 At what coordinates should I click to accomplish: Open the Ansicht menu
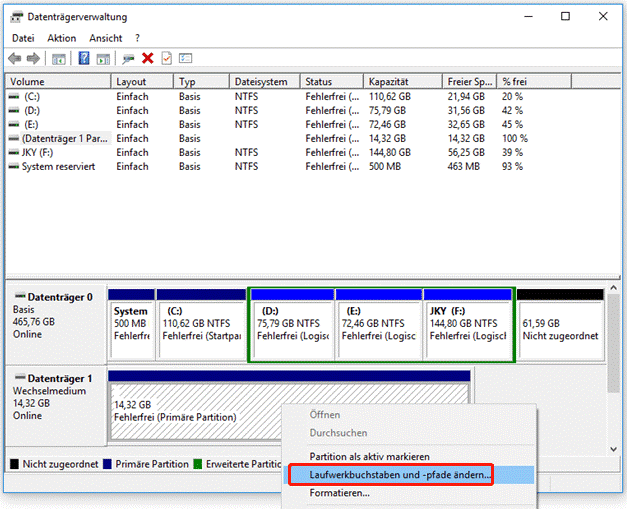(x=106, y=38)
